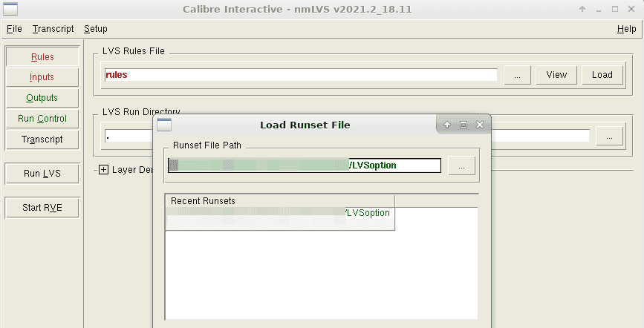Select the recent runset ending in LVSoption
The width and height of the screenshot is (644, 328).
280,213
